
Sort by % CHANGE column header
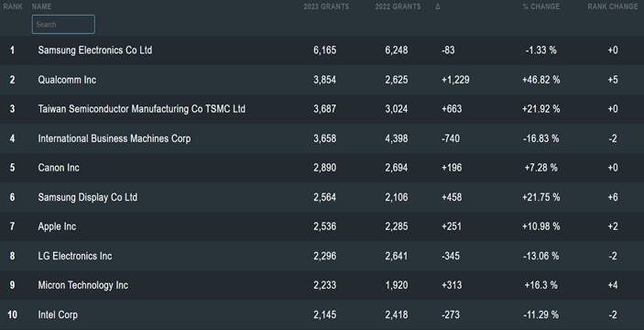click(x=540, y=7)
